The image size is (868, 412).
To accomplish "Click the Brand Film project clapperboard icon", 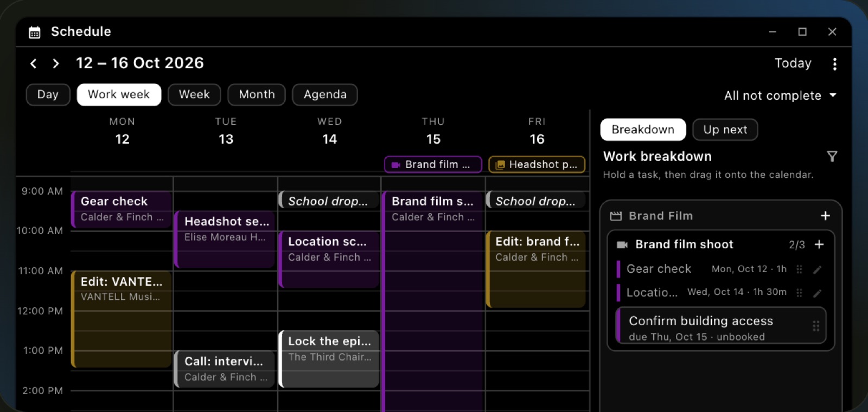I will coord(616,216).
